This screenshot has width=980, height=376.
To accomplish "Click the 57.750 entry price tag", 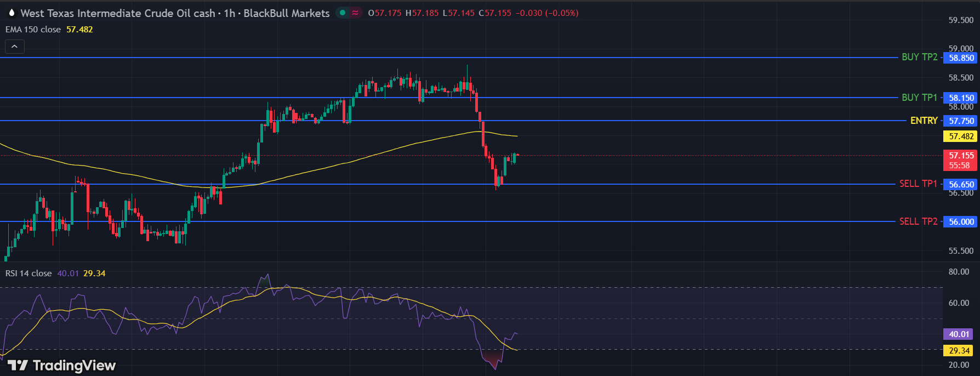I will 961,121.
